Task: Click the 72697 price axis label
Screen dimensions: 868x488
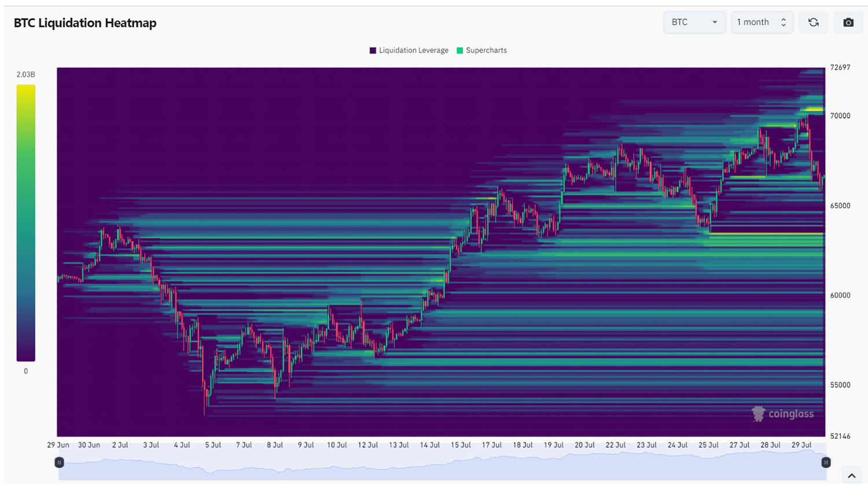Action: tap(840, 68)
